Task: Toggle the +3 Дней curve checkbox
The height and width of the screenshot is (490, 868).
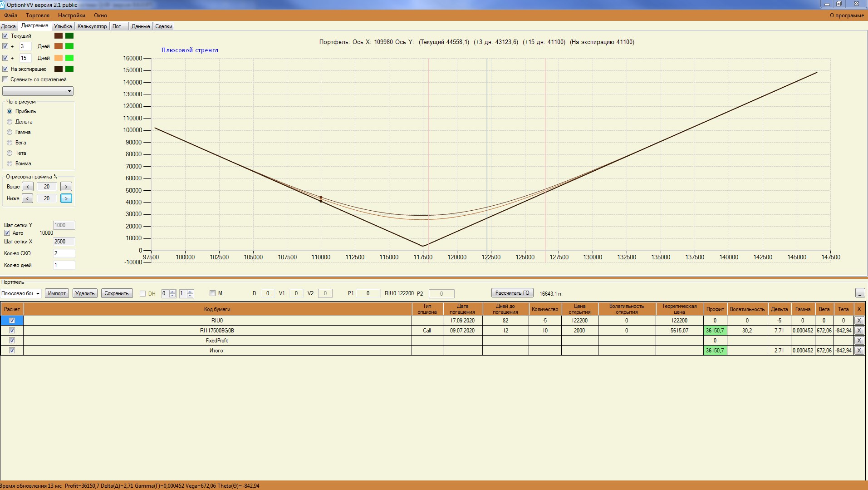Action: pyautogui.click(x=5, y=46)
